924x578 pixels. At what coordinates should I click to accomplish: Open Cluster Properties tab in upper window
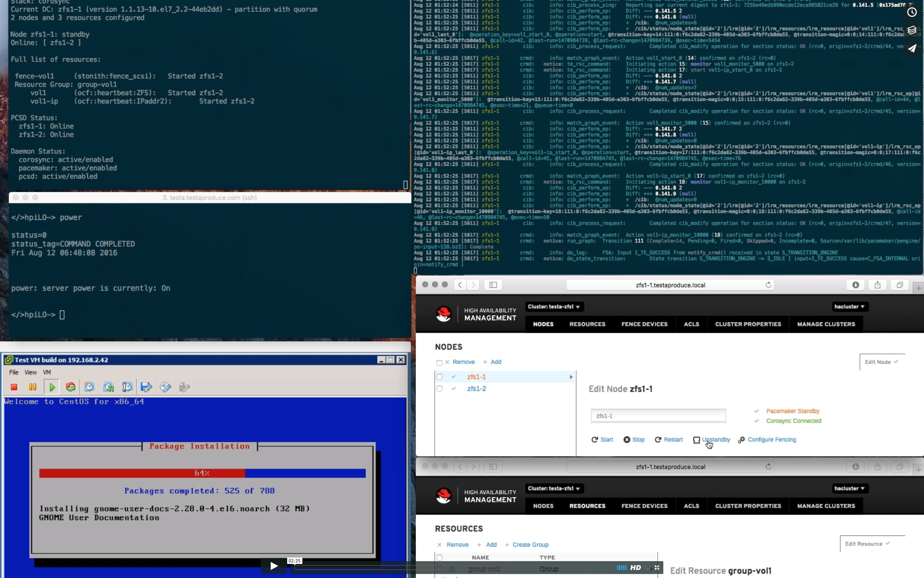tap(748, 324)
